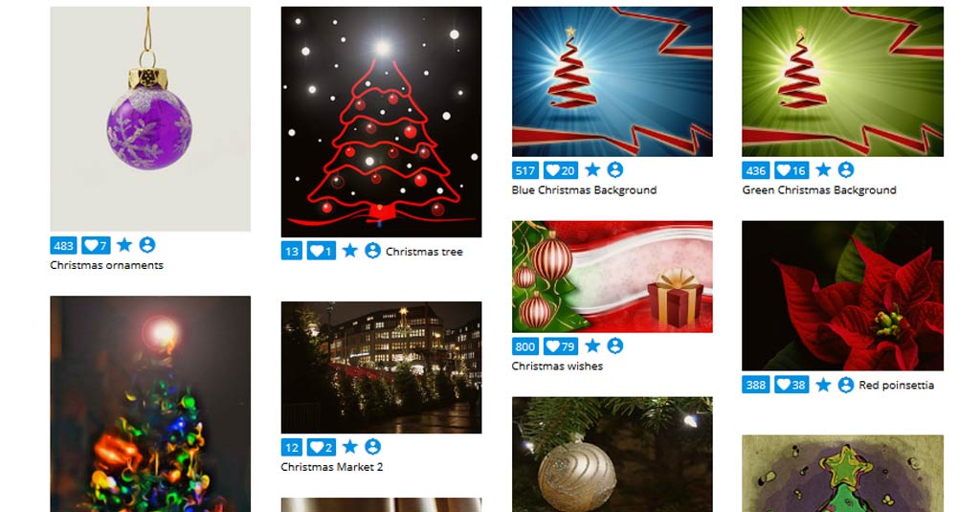
Task: Open the Christmas ornaments title link
Action: point(107,265)
